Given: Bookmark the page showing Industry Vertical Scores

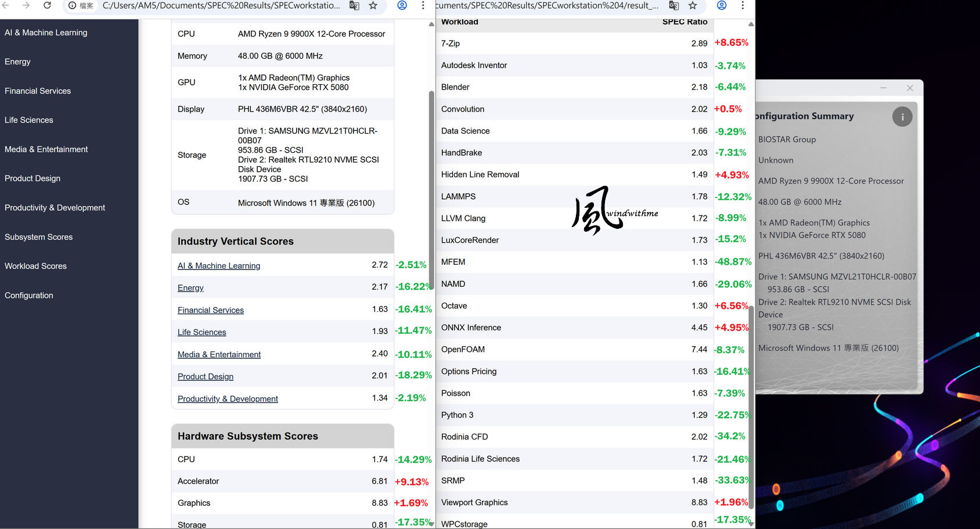Looking at the screenshot, I should coord(373,5).
